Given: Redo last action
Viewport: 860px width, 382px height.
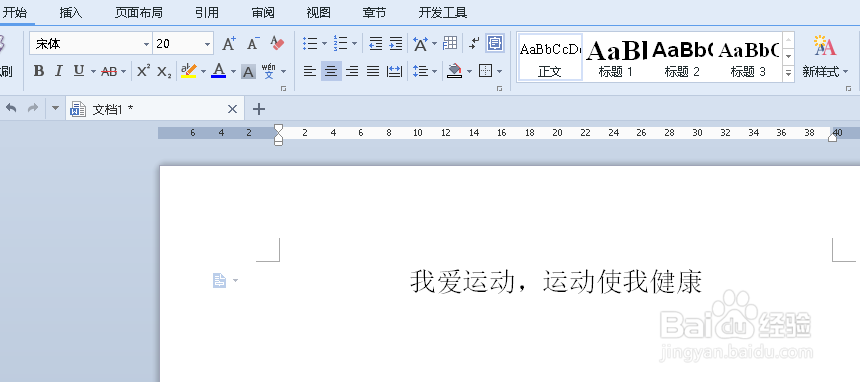Looking at the screenshot, I should tap(33, 109).
